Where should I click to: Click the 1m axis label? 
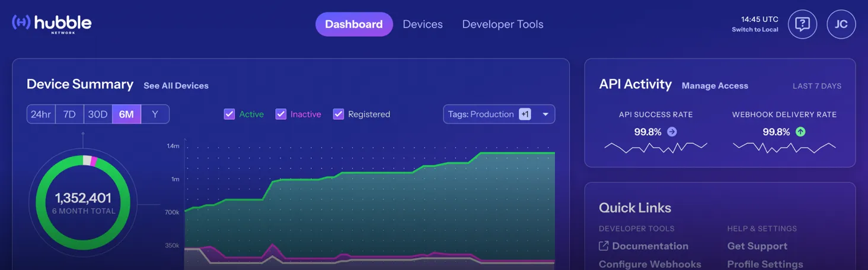coord(175,179)
